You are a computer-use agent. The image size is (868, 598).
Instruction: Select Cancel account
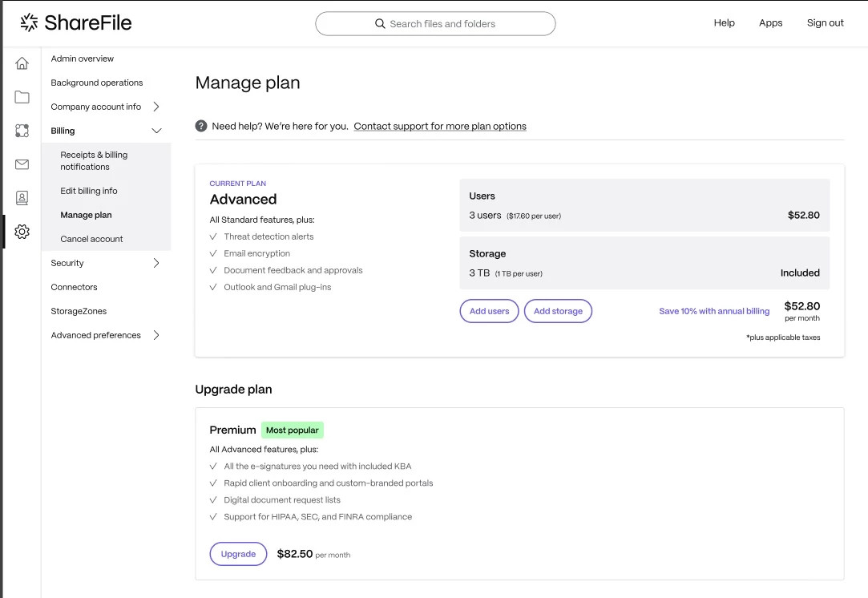(91, 239)
